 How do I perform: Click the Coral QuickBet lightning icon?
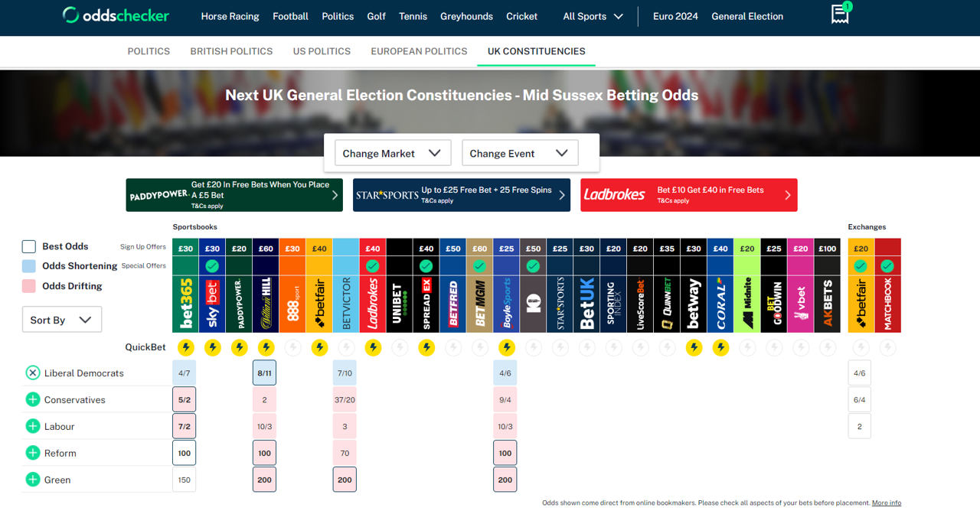click(x=720, y=348)
